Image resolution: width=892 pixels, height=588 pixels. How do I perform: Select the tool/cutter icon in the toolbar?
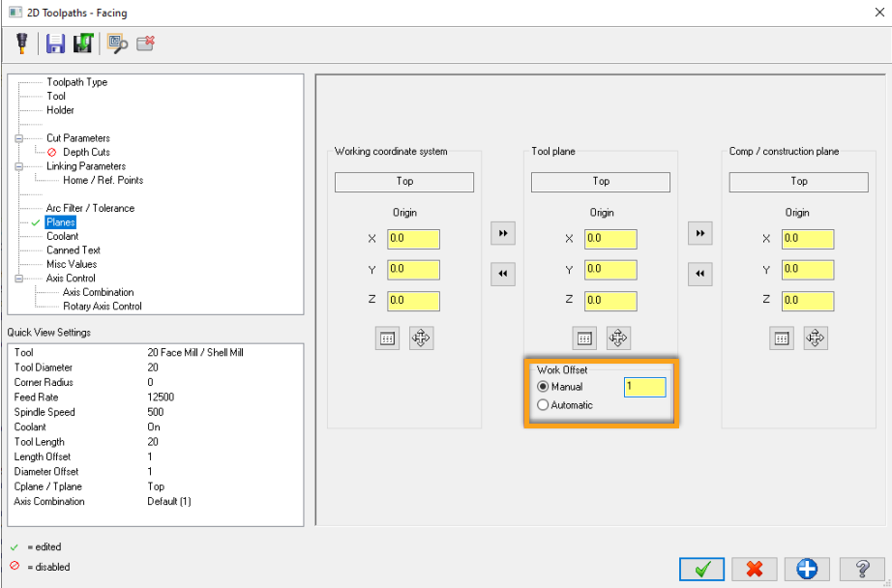click(21, 43)
